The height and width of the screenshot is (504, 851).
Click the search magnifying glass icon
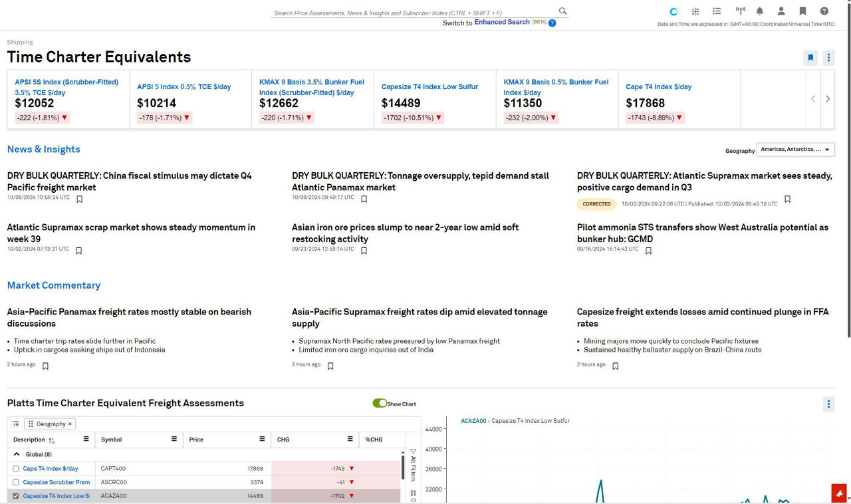tap(562, 11)
